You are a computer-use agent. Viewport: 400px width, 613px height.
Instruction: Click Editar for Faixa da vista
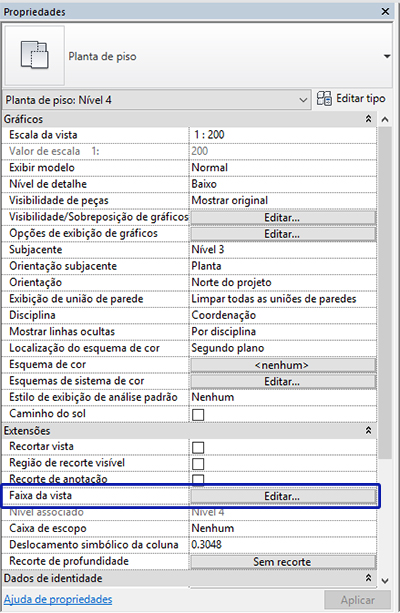[x=283, y=496]
